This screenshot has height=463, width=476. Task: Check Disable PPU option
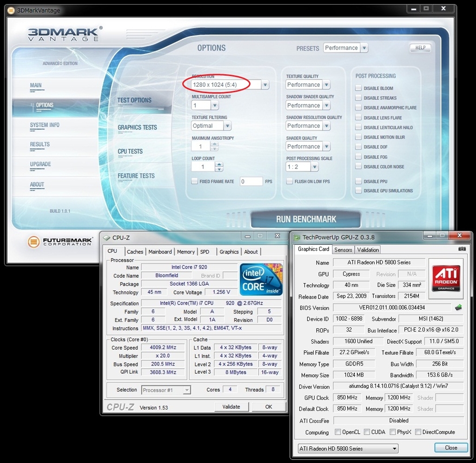[358, 181]
